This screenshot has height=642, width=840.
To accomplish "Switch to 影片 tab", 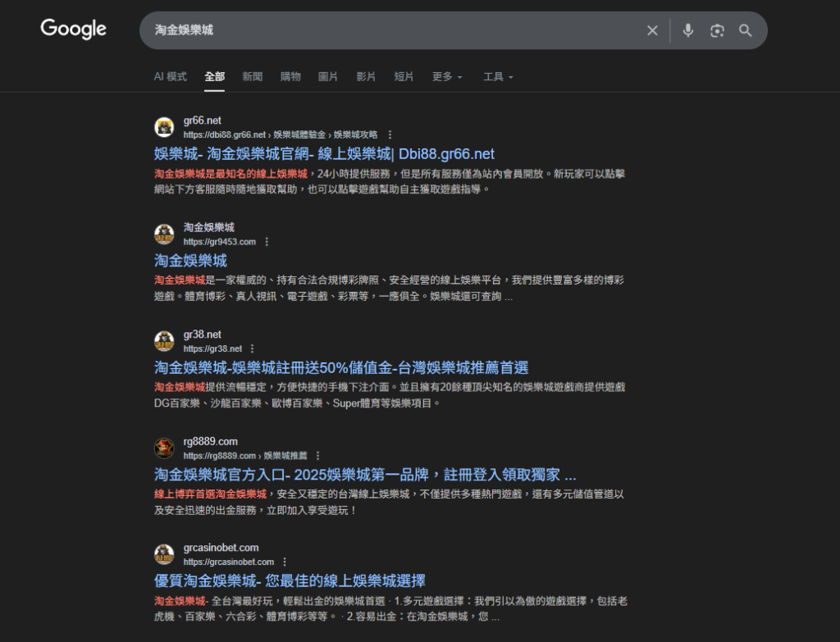I will coord(366,76).
